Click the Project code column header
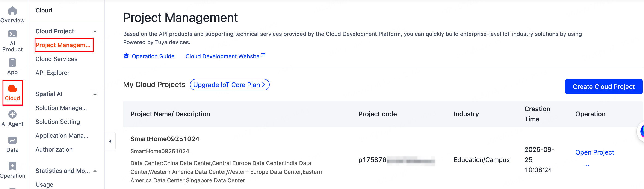Screen dimensions: 644x189 [378, 114]
